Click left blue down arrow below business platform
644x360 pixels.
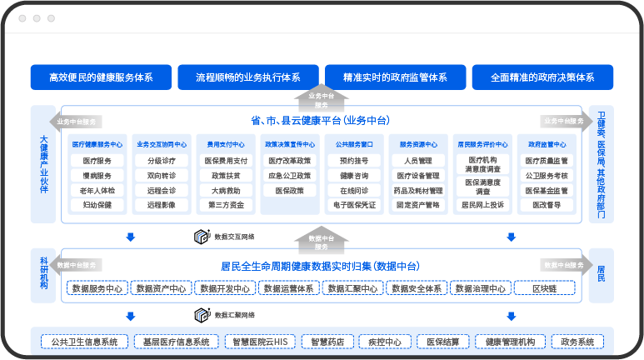click(130, 237)
